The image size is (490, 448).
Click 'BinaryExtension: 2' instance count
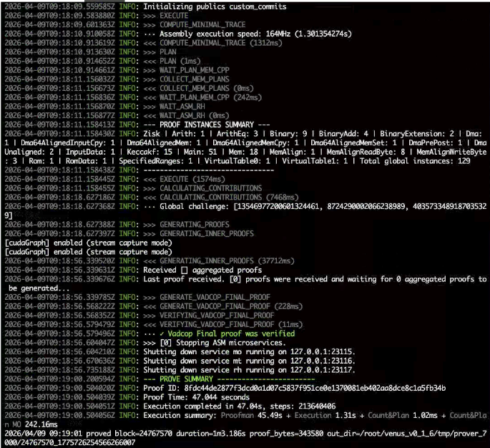(x=417, y=134)
